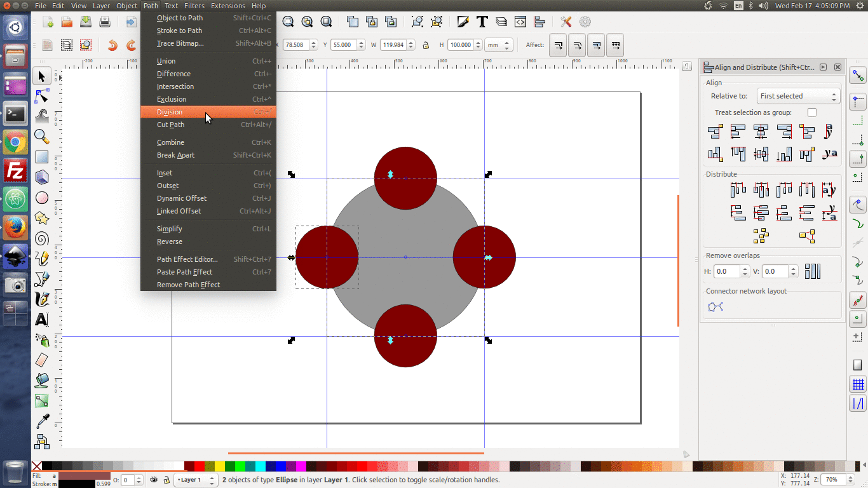Toggle width-height ratio lock
The height and width of the screenshot is (488, 868).
pos(426,45)
